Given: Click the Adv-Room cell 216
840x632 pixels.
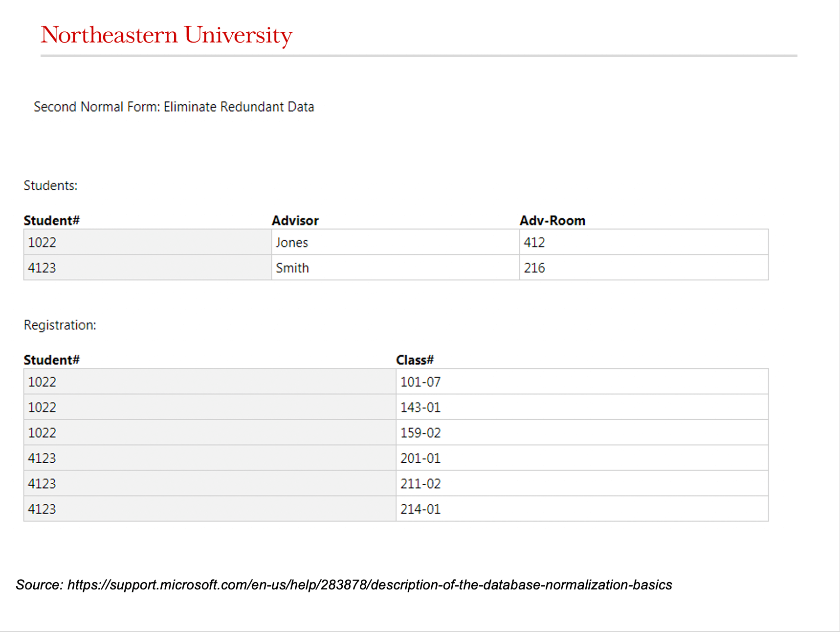Looking at the screenshot, I should (x=644, y=268).
